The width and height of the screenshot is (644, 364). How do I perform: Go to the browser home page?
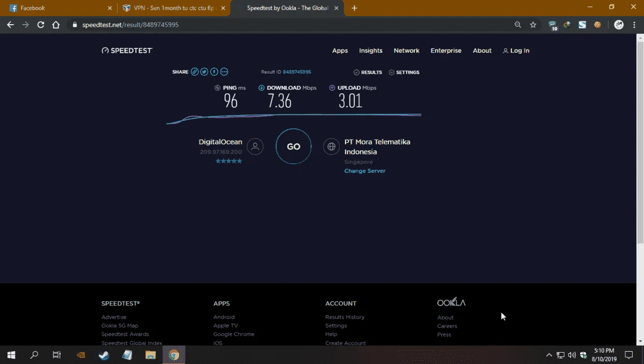click(x=56, y=25)
